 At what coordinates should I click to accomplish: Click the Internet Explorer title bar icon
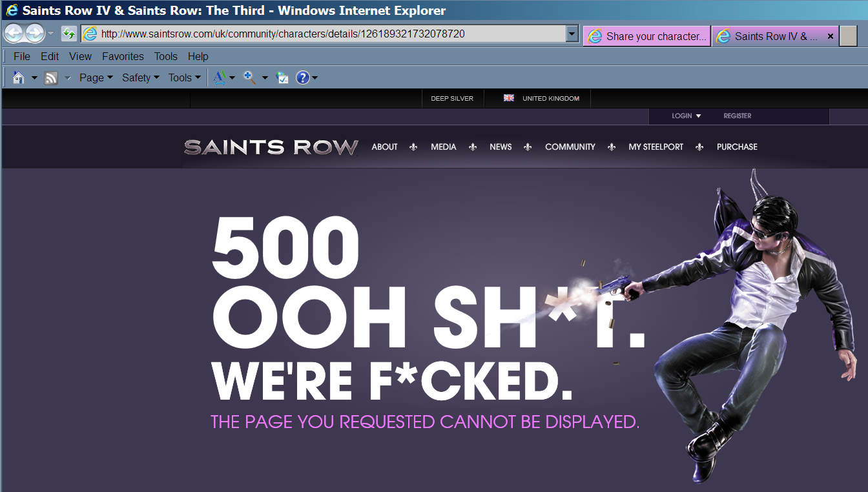pyautogui.click(x=11, y=10)
